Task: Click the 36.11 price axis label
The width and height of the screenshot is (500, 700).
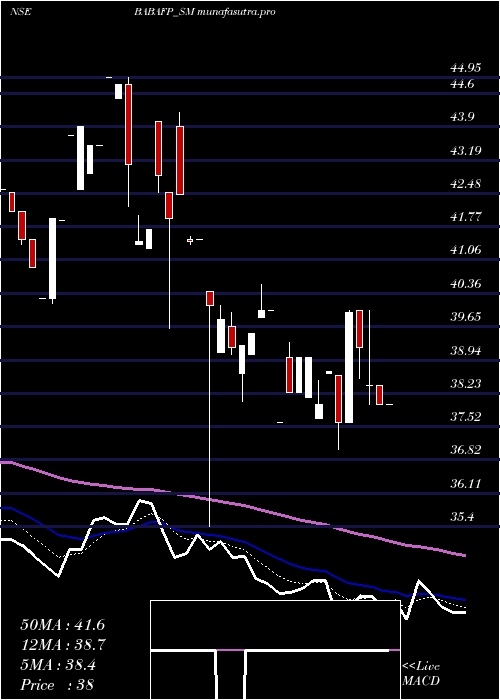Action: [466, 483]
